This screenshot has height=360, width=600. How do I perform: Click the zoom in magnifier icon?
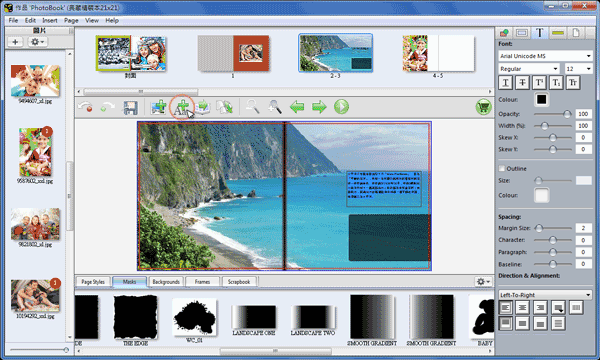tap(275, 107)
